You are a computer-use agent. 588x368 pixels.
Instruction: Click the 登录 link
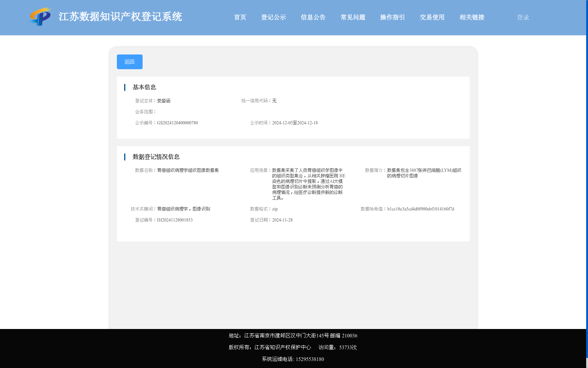(523, 17)
